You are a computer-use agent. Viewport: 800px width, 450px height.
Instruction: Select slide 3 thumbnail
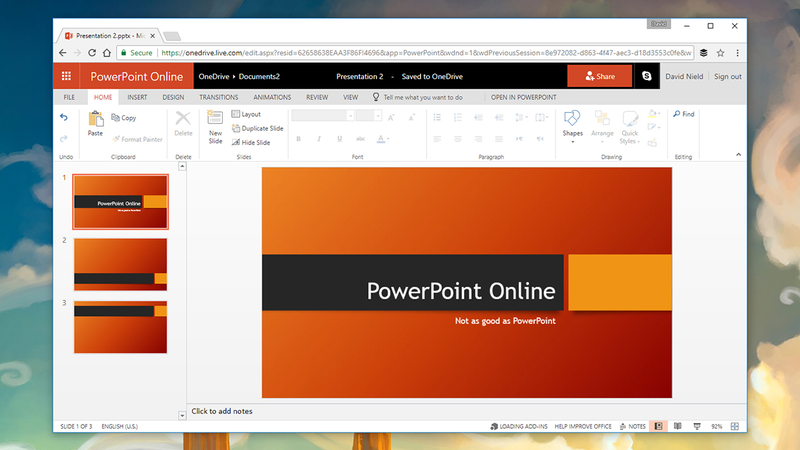click(x=120, y=327)
